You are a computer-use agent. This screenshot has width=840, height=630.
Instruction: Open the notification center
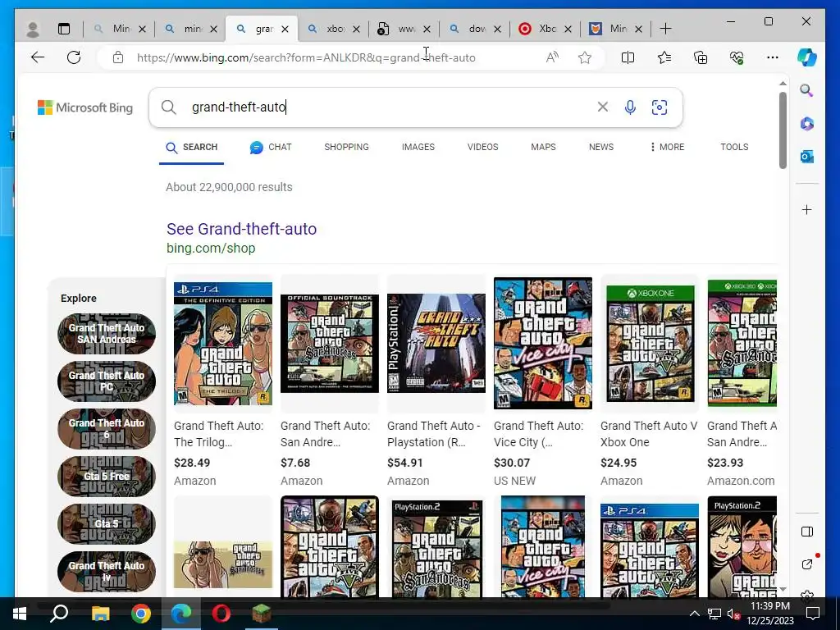point(813,614)
